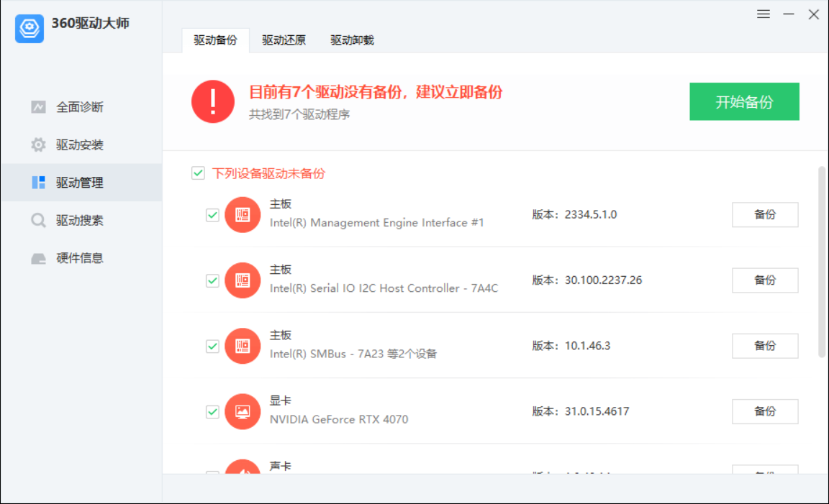This screenshot has height=504, width=829.
Task: Open 硬件信息 in the sidebar
Action: pyautogui.click(x=81, y=258)
